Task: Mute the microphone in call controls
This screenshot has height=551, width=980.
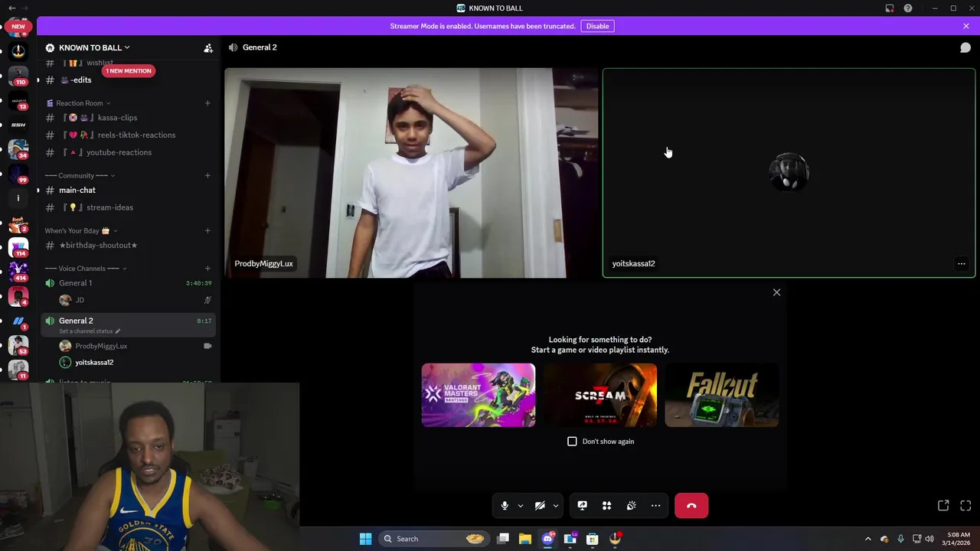Action: [x=505, y=506]
